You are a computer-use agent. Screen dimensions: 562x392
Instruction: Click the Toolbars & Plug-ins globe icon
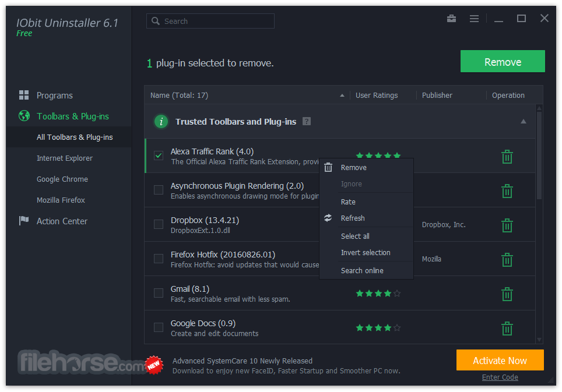pos(24,116)
